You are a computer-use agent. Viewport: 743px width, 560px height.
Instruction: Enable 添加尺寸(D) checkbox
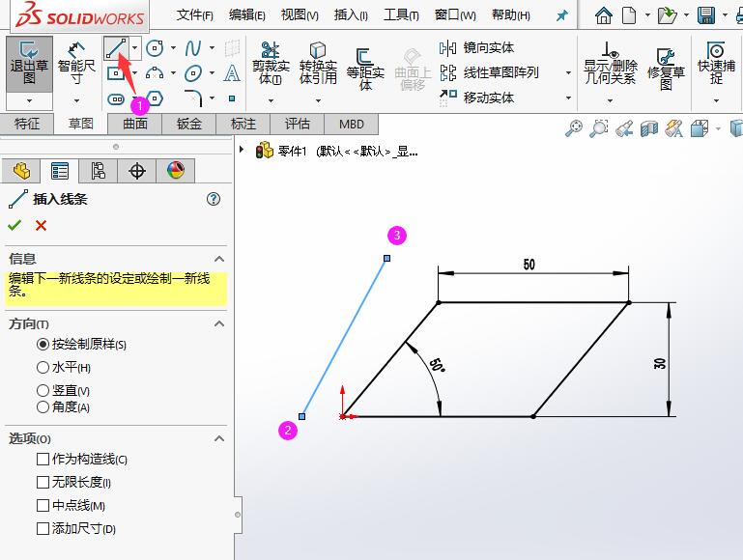pyautogui.click(x=76, y=529)
